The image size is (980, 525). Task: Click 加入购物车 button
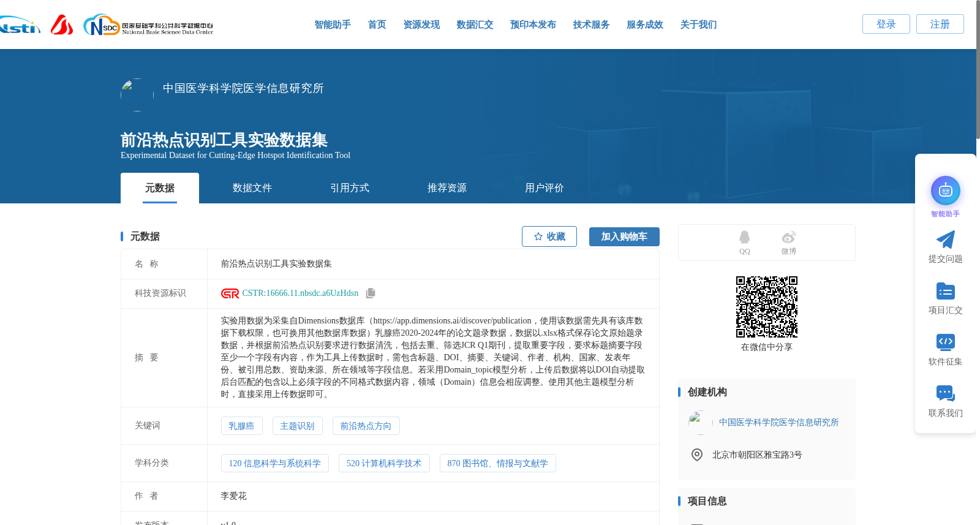(624, 236)
